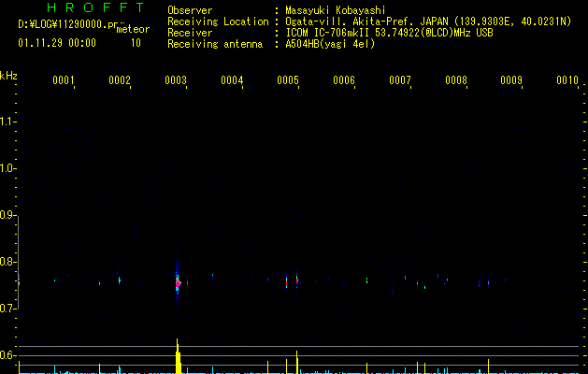This screenshot has width=588, height=374.
Task: Click the 1.1 frequency axis label
Action: pyautogui.click(x=7, y=122)
